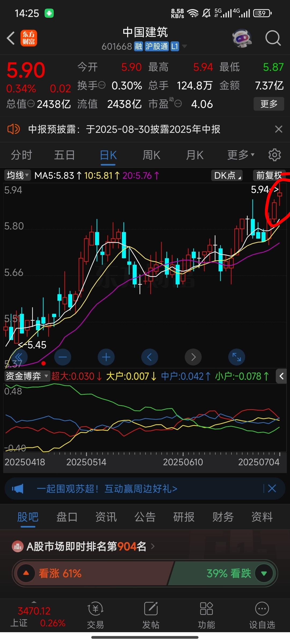Open chart settings gear icon
Screen dimensions: 290x644
274,155
